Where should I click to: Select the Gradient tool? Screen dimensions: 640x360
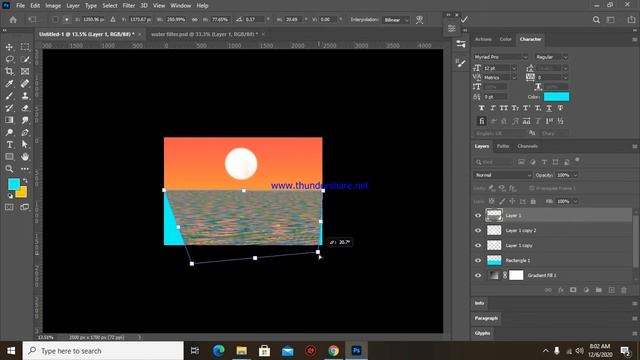[x=9, y=120]
